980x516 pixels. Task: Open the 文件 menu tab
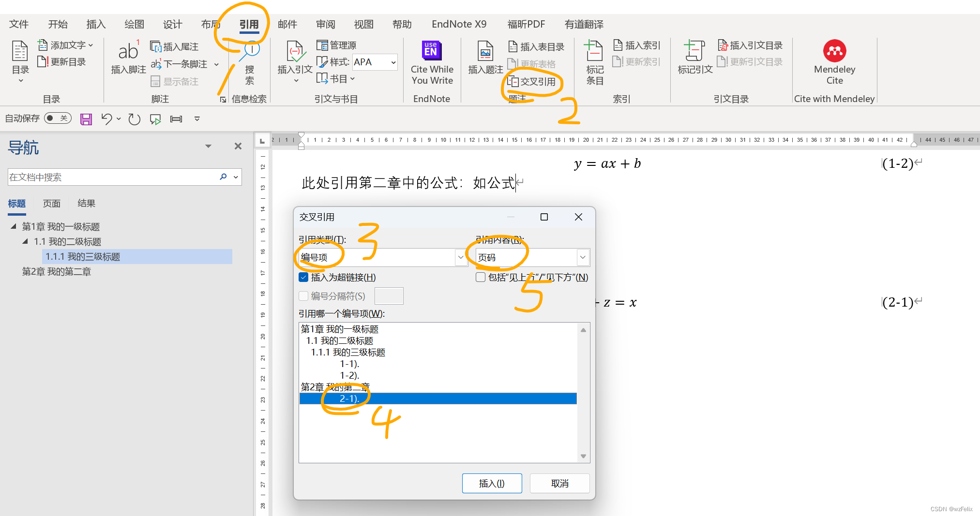(x=19, y=24)
